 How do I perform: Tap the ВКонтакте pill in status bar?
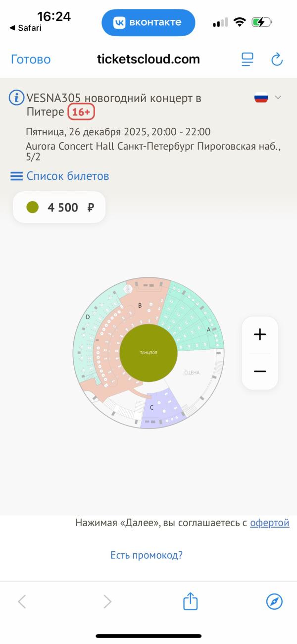148,22
